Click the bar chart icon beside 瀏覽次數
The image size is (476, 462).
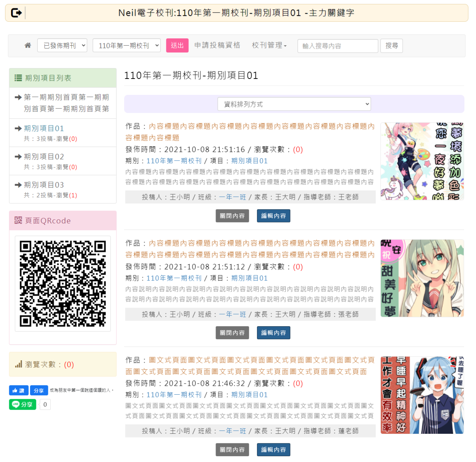(x=18, y=364)
